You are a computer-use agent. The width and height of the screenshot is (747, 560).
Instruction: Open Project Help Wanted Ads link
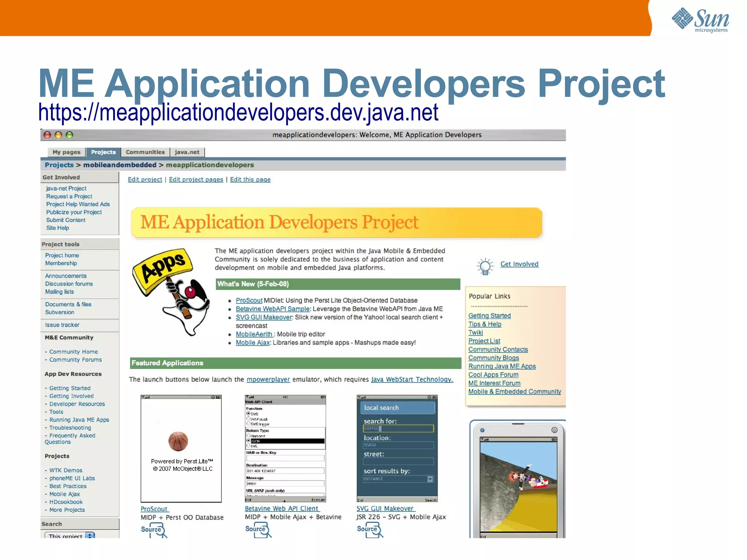pos(78,204)
